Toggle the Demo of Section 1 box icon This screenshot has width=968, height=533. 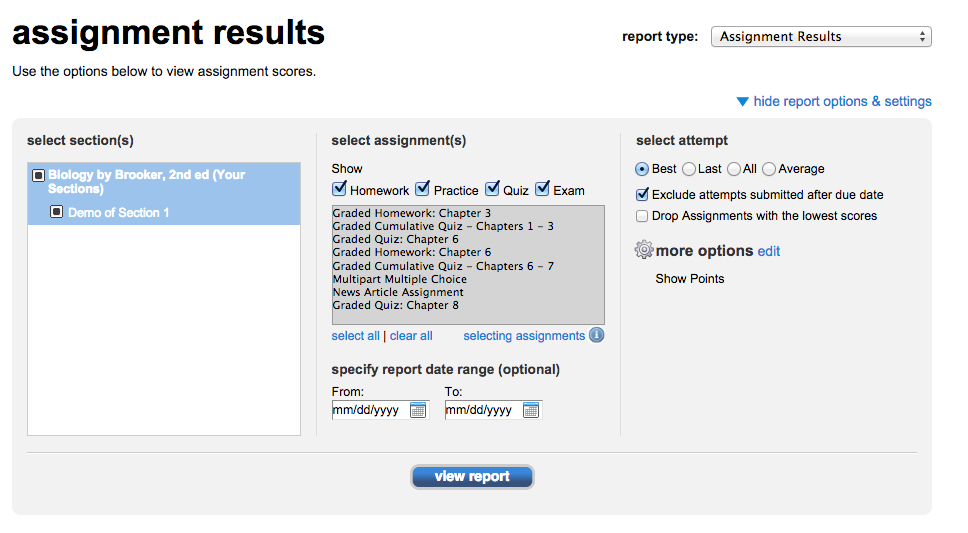[57, 212]
